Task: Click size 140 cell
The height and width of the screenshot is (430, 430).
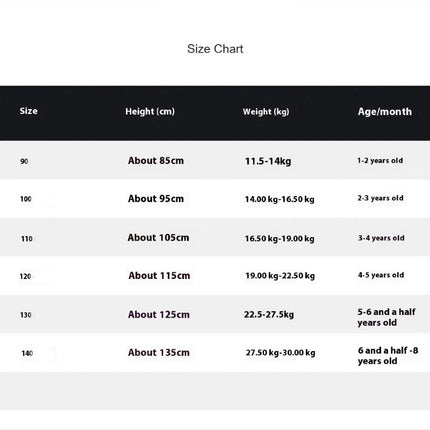Action: [x=27, y=353]
